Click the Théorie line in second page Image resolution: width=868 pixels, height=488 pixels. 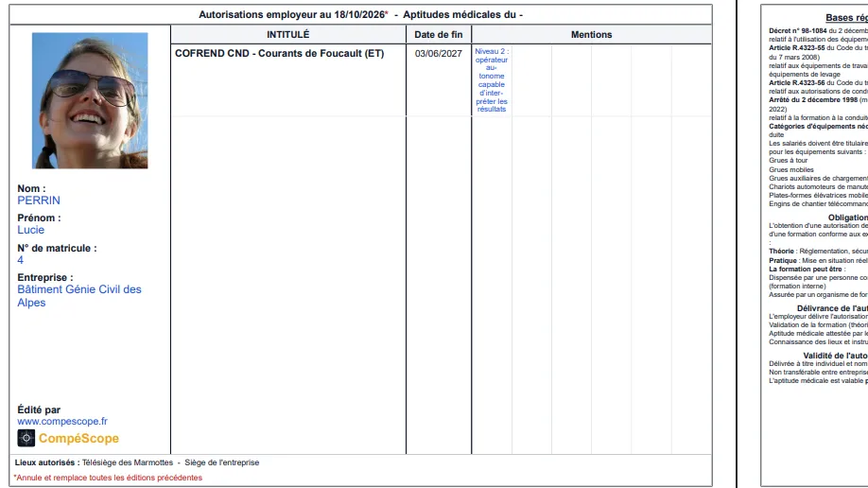pyautogui.click(x=818, y=252)
